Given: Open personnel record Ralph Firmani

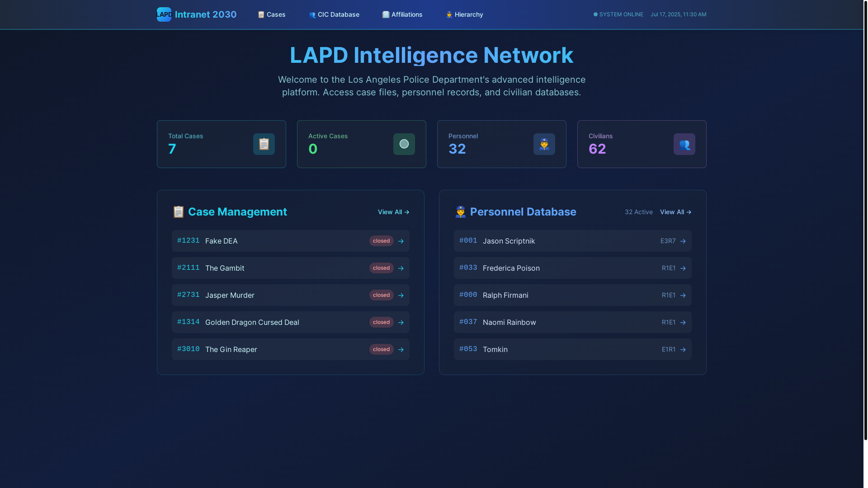Looking at the screenshot, I should tap(573, 295).
